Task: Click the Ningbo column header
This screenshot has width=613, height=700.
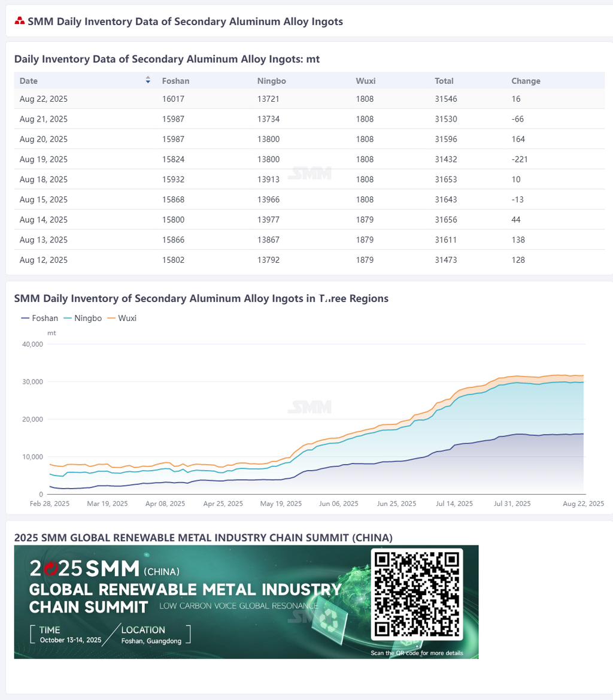Action: (271, 81)
